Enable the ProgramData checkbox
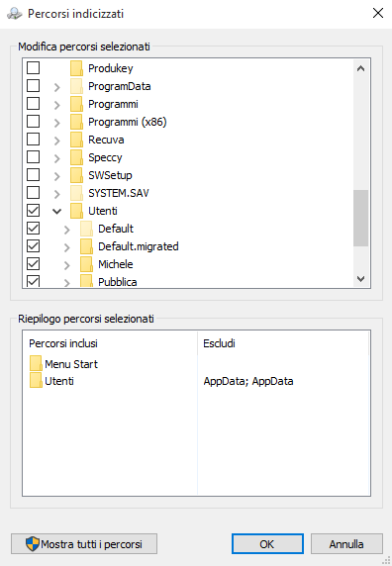392x566 pixels. [34, 86]
